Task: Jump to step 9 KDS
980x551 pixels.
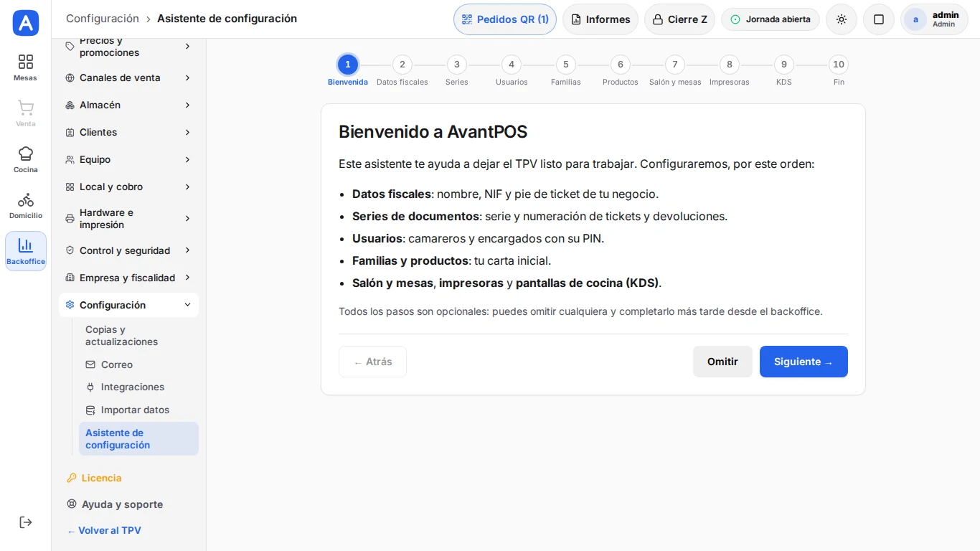Action: 784,70
